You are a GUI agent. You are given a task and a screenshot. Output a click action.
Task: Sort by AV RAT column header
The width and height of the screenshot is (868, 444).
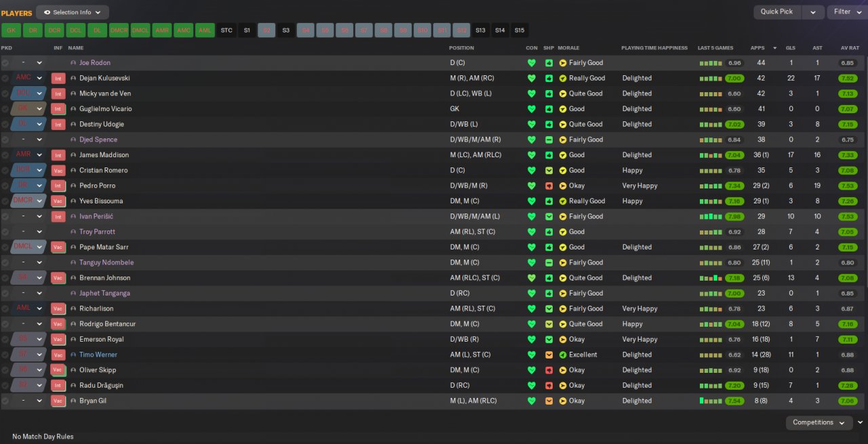(x=850, y=48)
